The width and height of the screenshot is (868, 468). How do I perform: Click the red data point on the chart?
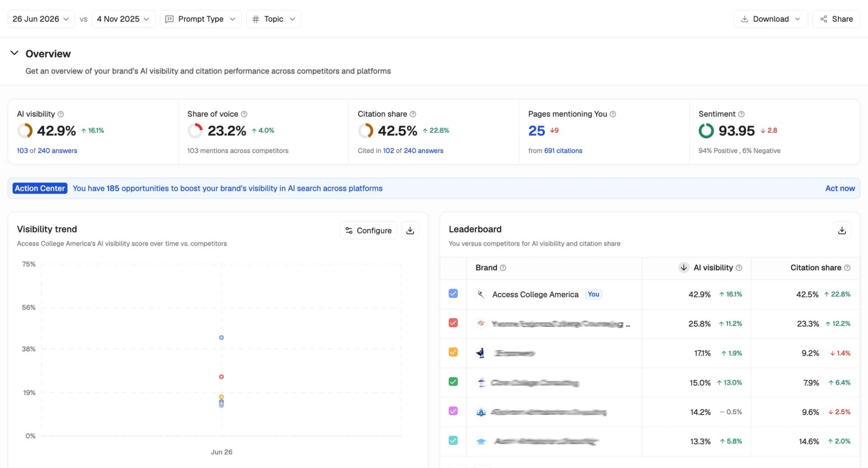[x=222, y=377]
